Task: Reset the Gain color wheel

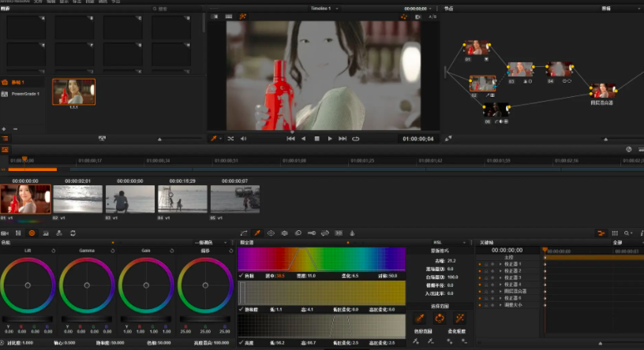Action: (x=172, y=251)
